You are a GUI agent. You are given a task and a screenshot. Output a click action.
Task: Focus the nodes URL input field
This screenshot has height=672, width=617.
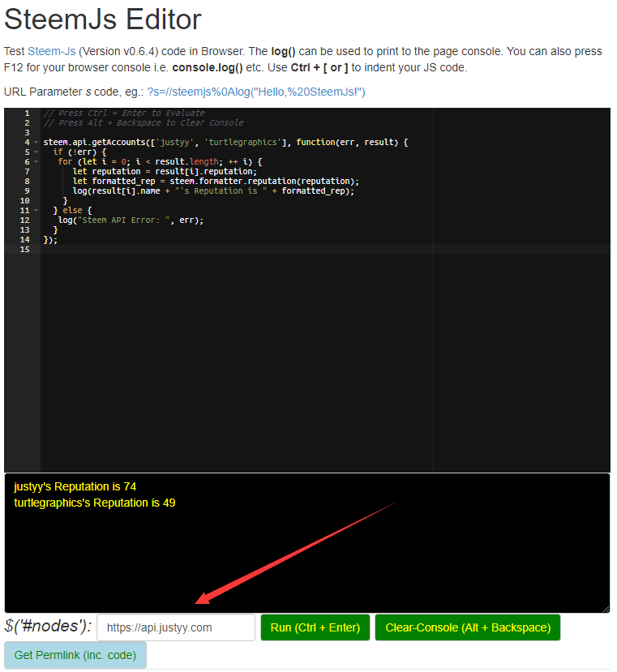coord(176,627)
